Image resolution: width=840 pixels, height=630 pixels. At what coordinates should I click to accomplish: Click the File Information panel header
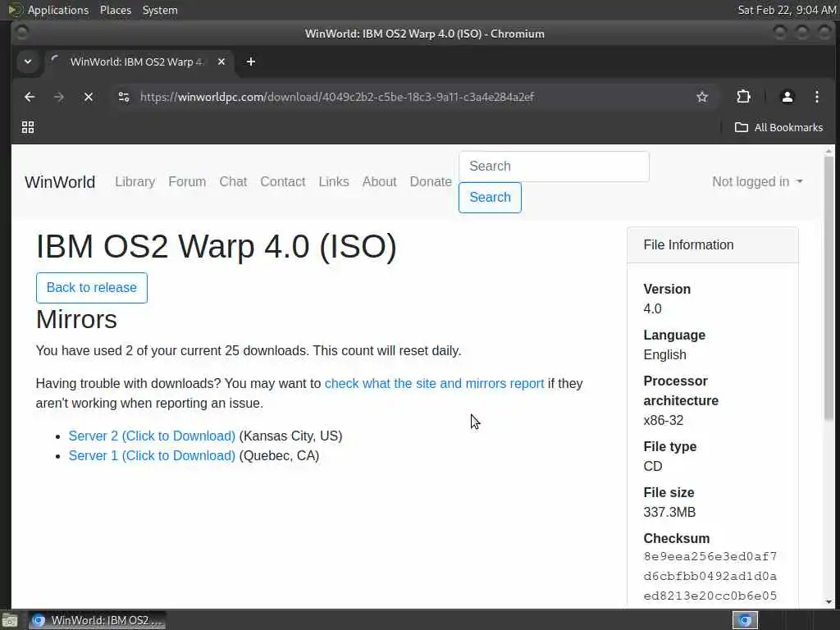[713, 244]
